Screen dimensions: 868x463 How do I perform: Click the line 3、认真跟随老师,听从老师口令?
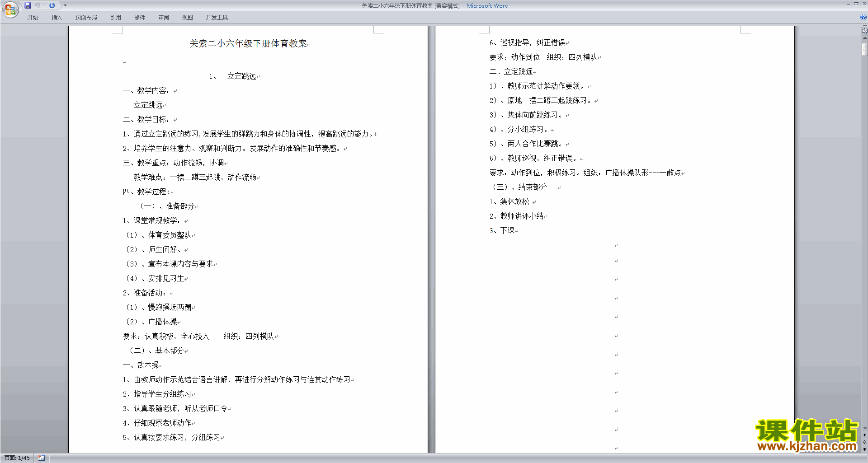tap(175, 408)
